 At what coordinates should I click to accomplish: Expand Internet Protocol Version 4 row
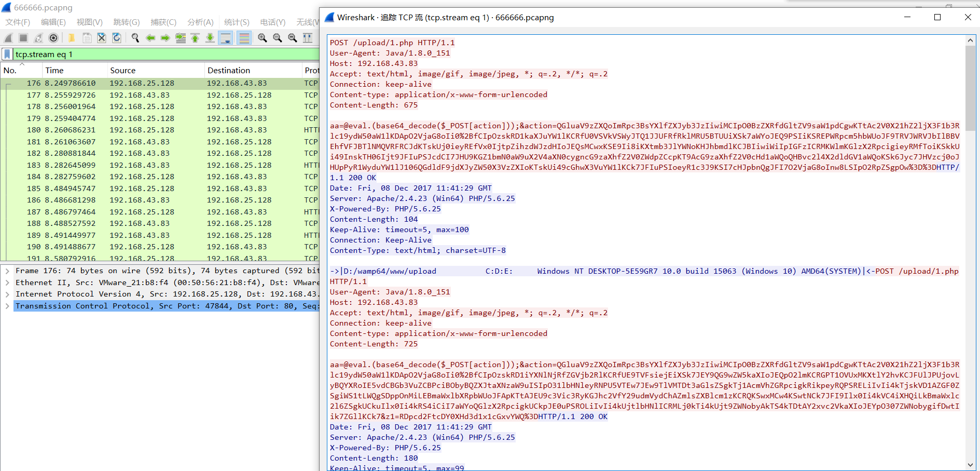[x=7, y=294]
